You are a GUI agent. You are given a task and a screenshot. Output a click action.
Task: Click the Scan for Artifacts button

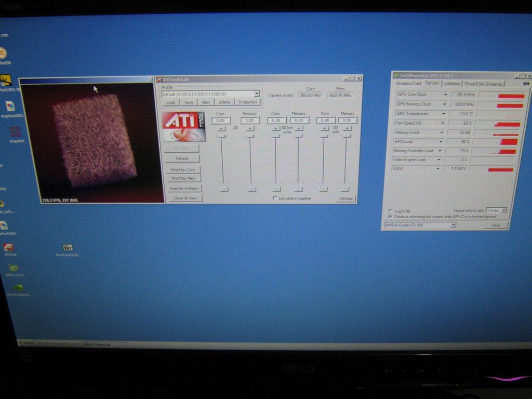pyautogui.click(x=184, y=188)
